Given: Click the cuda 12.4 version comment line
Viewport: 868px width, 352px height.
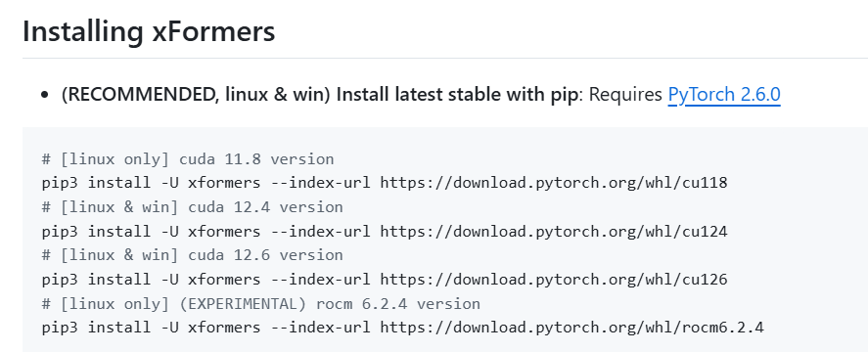Looking at the screenshot, I should (x=192, y=207).
